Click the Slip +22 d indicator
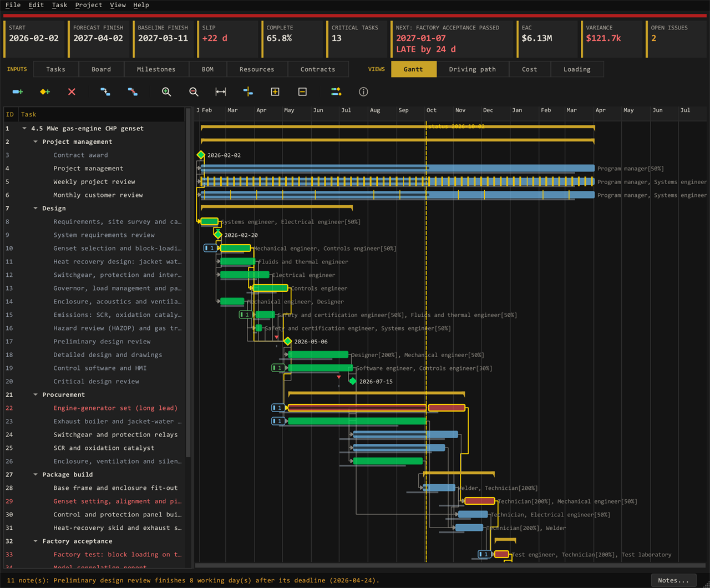The height and width of the screenshot is (588, 710). pyautogui.click(x=227, y=38)
